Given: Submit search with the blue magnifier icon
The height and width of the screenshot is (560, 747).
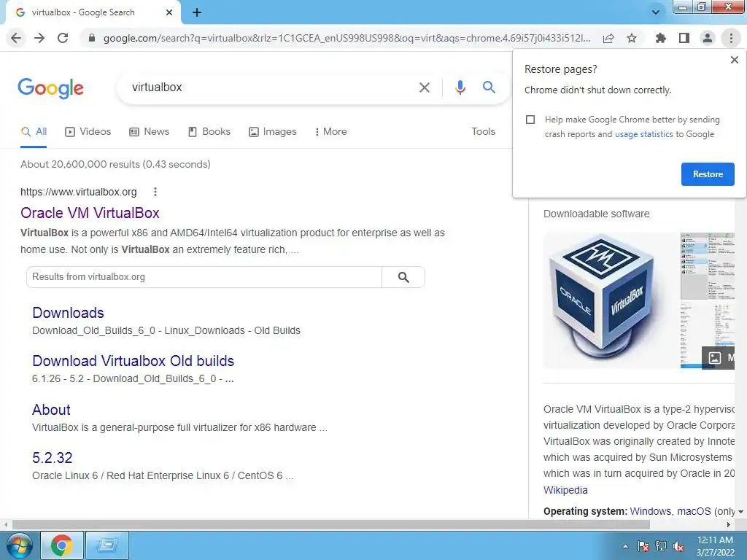Looking at the screenshot, I should [489, 87].
